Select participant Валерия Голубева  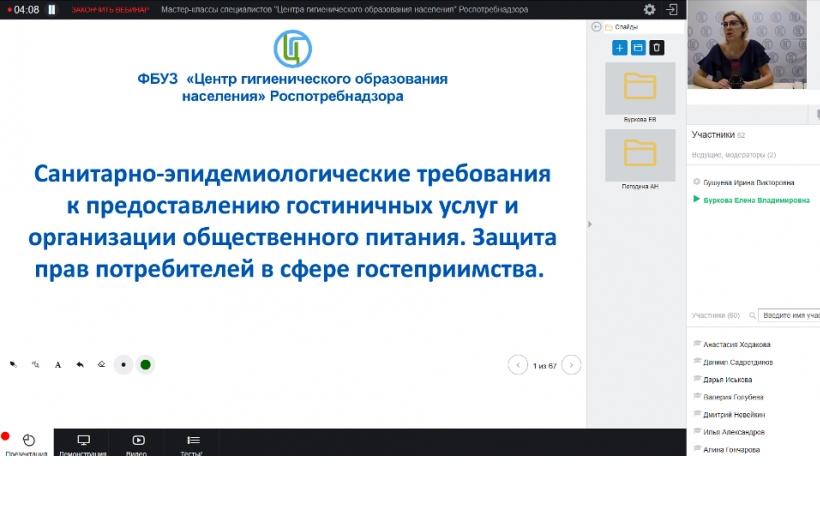point(733,397)
